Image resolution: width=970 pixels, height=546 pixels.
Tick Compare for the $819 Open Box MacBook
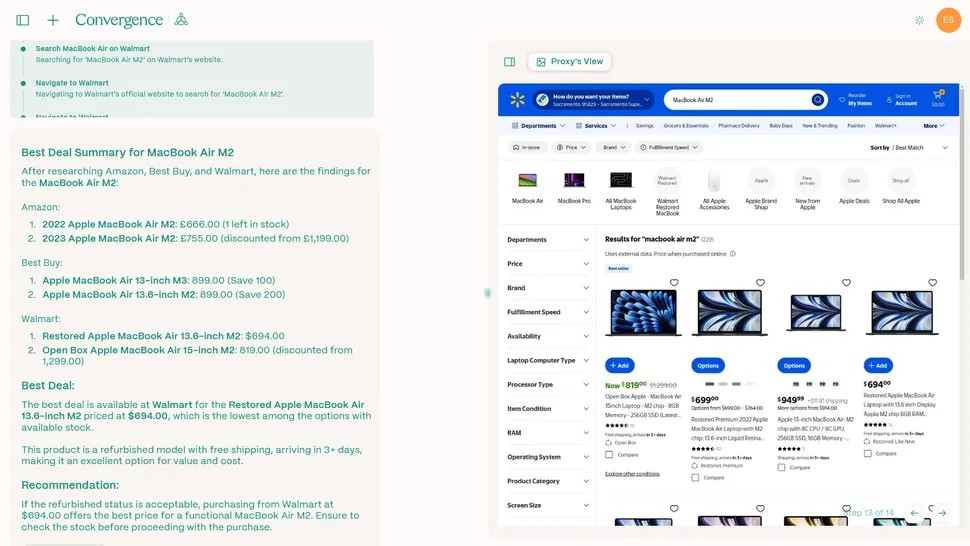tap(609, 454)
